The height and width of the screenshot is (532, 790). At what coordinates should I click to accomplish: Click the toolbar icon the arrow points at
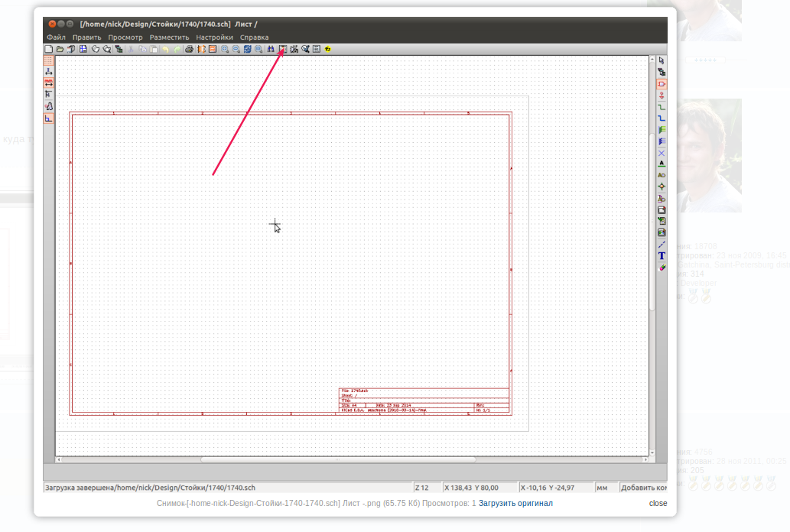(x=283, y=49)
